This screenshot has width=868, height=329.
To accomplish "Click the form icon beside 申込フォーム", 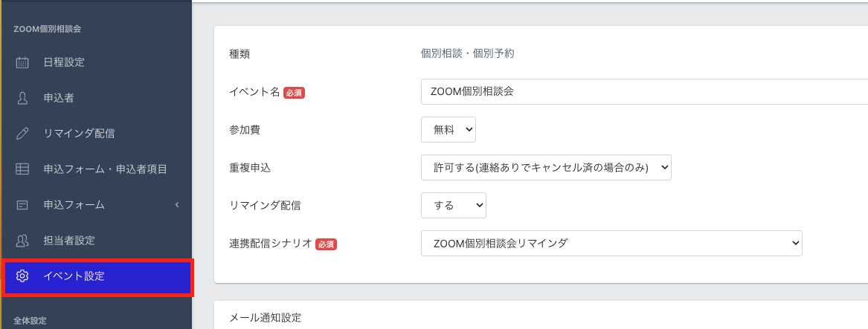I will (22, 205).
